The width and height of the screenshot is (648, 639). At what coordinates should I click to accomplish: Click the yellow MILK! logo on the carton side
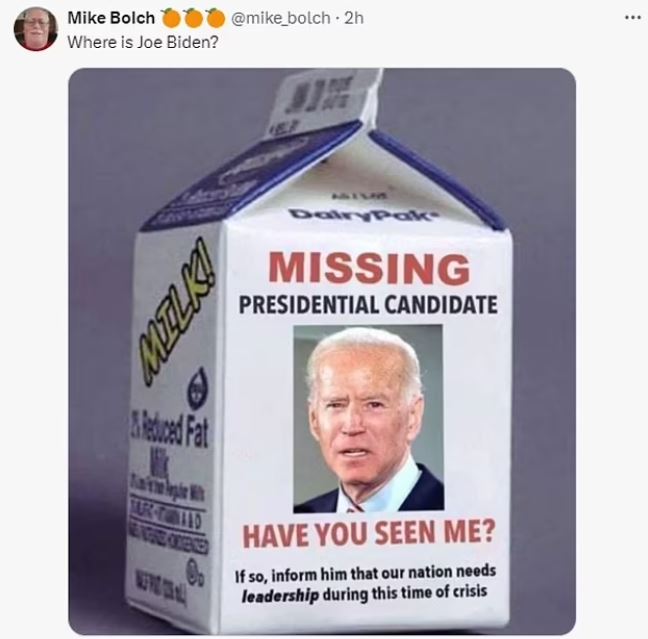[x=179, y=309]
